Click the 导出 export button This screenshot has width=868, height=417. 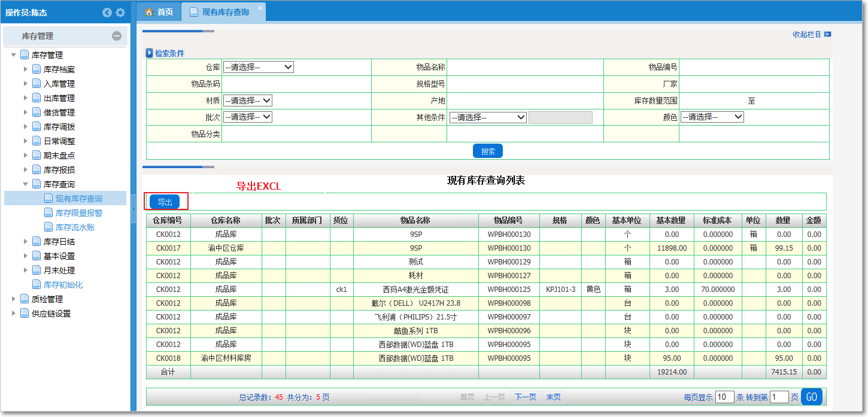(x=165, y=202)
